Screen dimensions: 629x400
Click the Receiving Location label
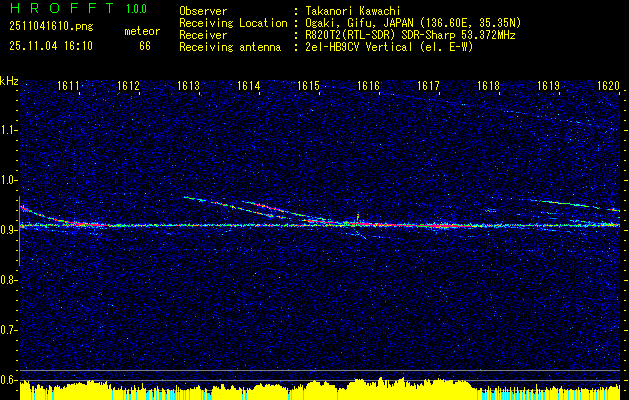tap(233, 23)
